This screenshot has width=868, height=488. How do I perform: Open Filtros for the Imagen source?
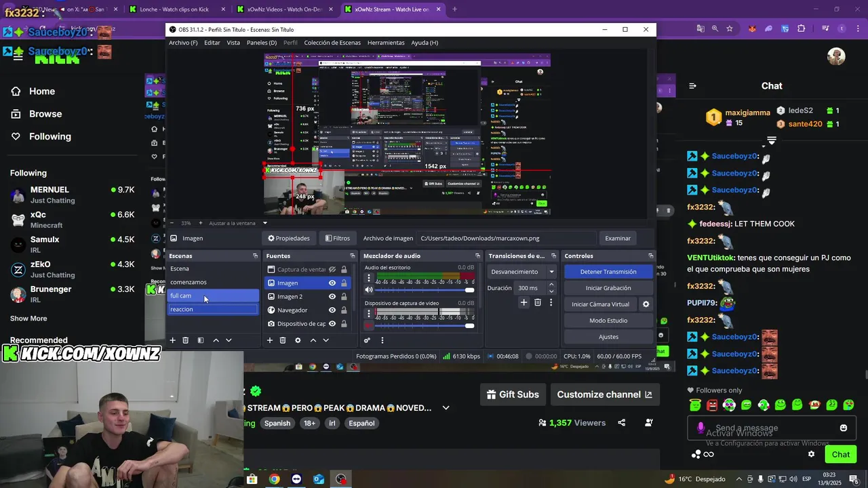tap(338, 239)
